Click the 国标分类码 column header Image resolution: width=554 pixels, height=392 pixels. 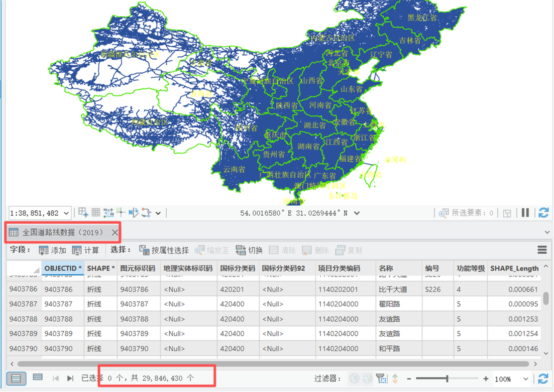[238, 269]
